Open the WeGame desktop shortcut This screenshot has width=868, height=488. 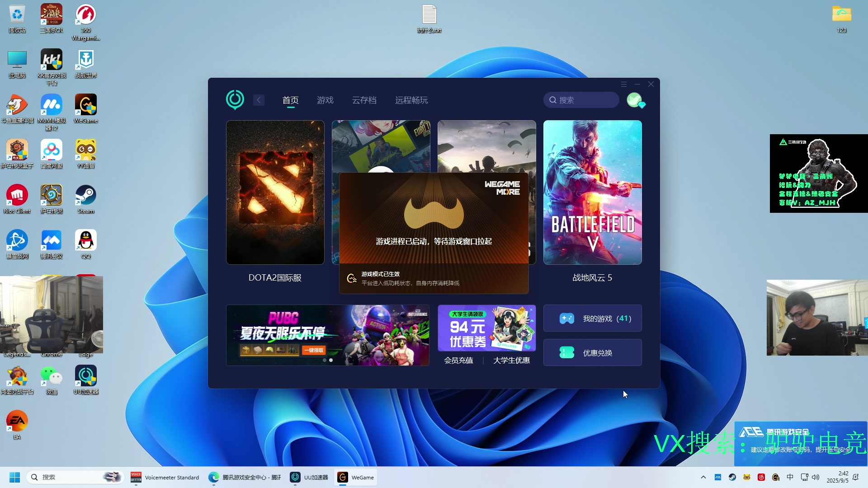click(86, 109)
